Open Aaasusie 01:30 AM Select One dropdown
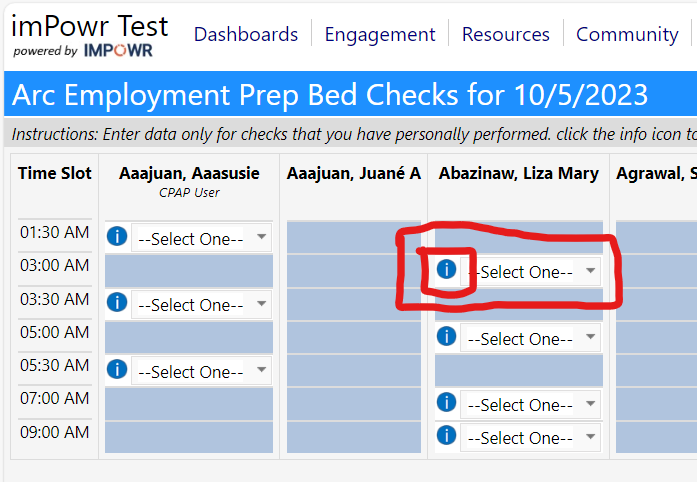The height and width of the screenshot is (482, 697). (x=201, y=238)
